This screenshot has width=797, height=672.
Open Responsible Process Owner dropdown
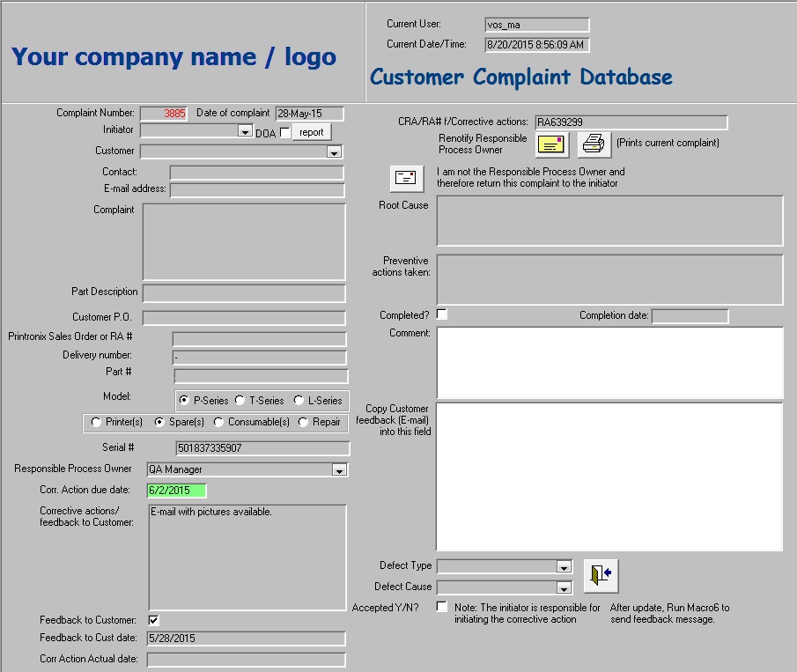[339, 470]
